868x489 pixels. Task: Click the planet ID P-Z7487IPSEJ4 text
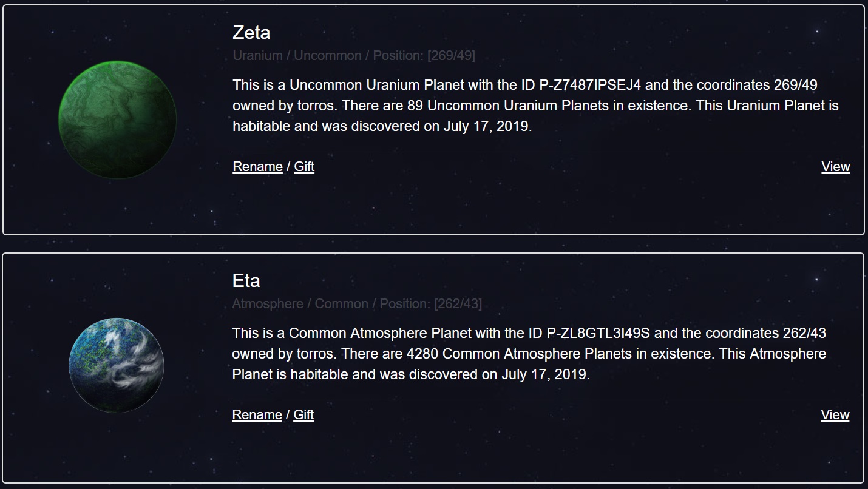(x=590, y=85)
